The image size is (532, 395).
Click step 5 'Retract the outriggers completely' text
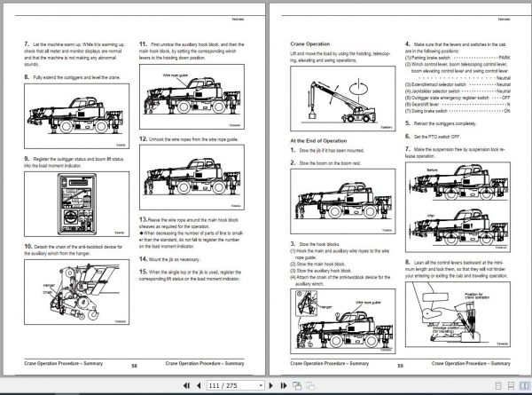(x=441, y=123)
